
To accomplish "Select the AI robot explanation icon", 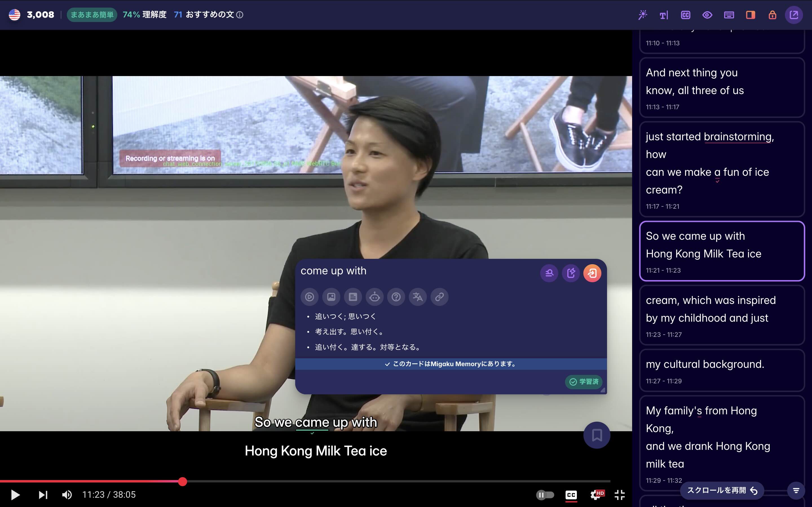I will coord(374,297).
